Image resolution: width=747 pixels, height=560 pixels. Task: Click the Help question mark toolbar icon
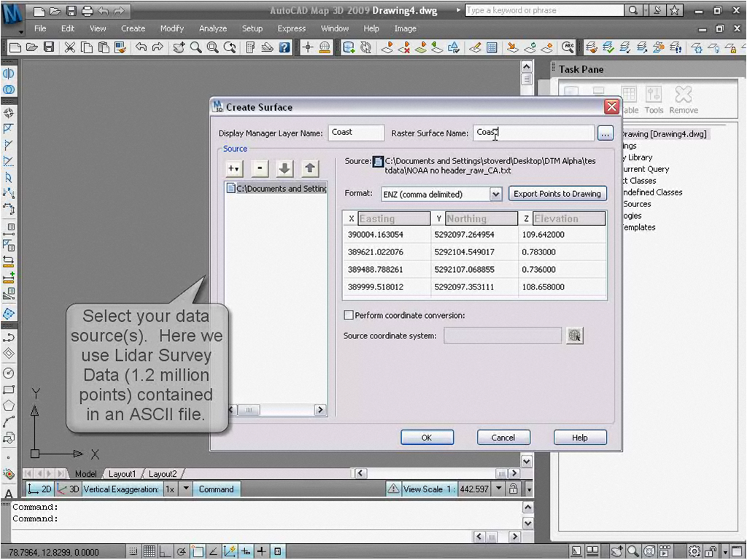point(285,47)
